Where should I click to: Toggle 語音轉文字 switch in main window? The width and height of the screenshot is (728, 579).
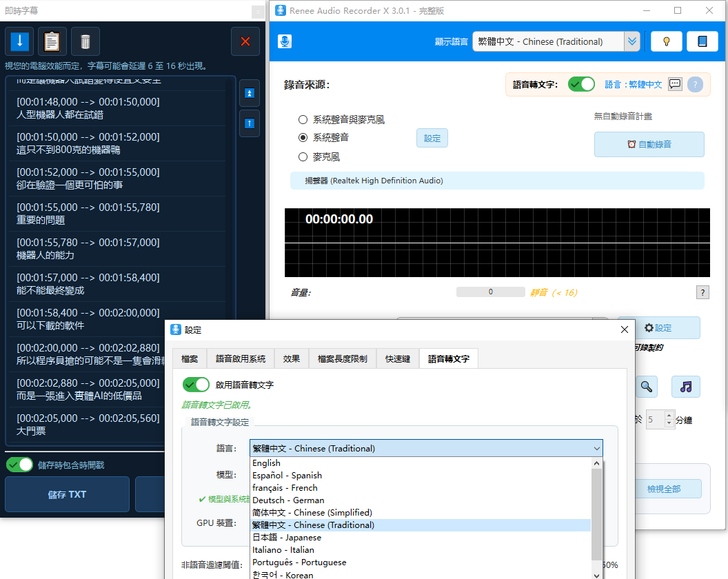coord(581,84)
